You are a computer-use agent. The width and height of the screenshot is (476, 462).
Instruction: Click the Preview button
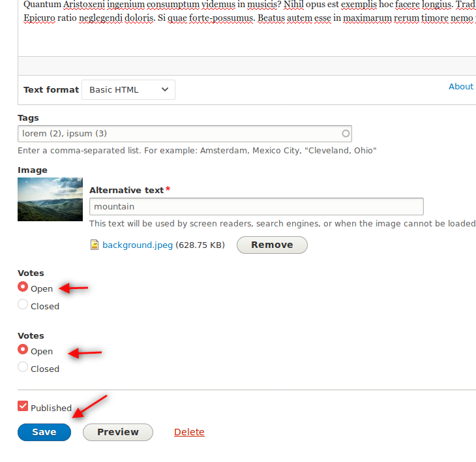tap(118, 432)
